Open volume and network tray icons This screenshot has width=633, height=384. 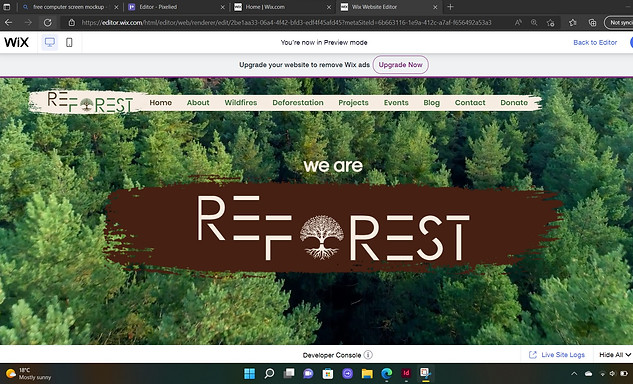(x=613, y=374)
